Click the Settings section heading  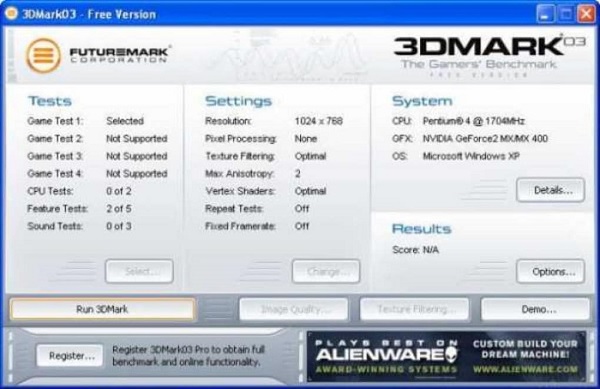point(238,101)
